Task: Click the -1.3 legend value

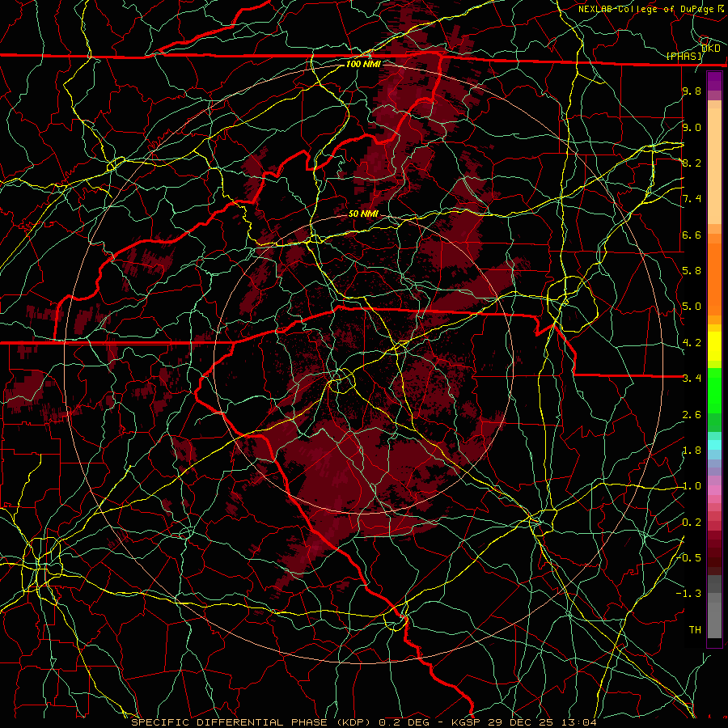Action: [x=689, y=594]
